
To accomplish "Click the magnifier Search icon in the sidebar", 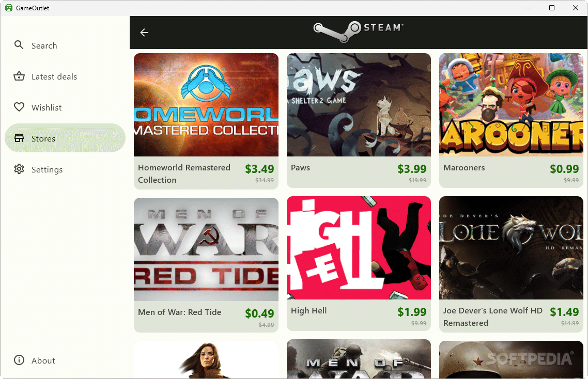I will pyautogui.click(x=19, y=45).
